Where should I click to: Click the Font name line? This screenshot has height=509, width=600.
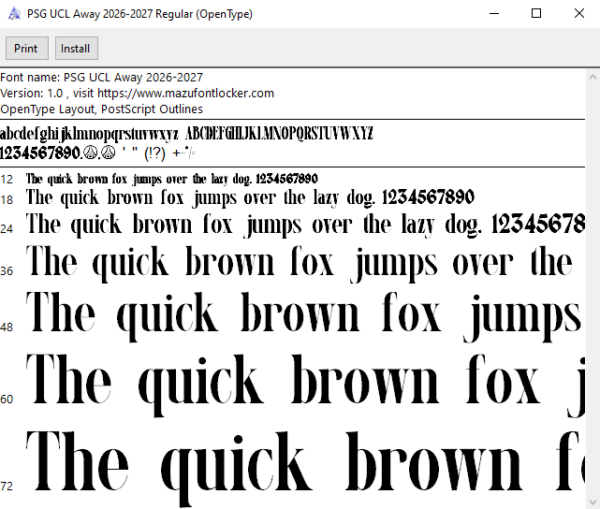pyautogui.click(x=101, y=77)
